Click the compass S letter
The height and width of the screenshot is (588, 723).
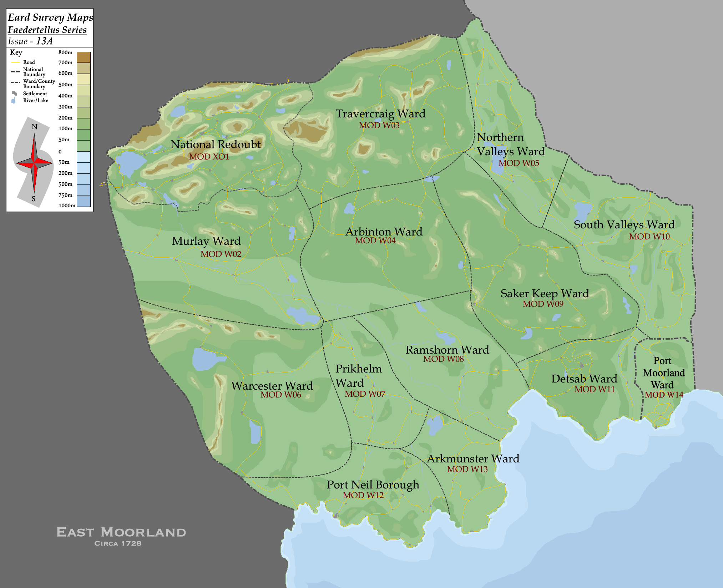pos(34,199)
